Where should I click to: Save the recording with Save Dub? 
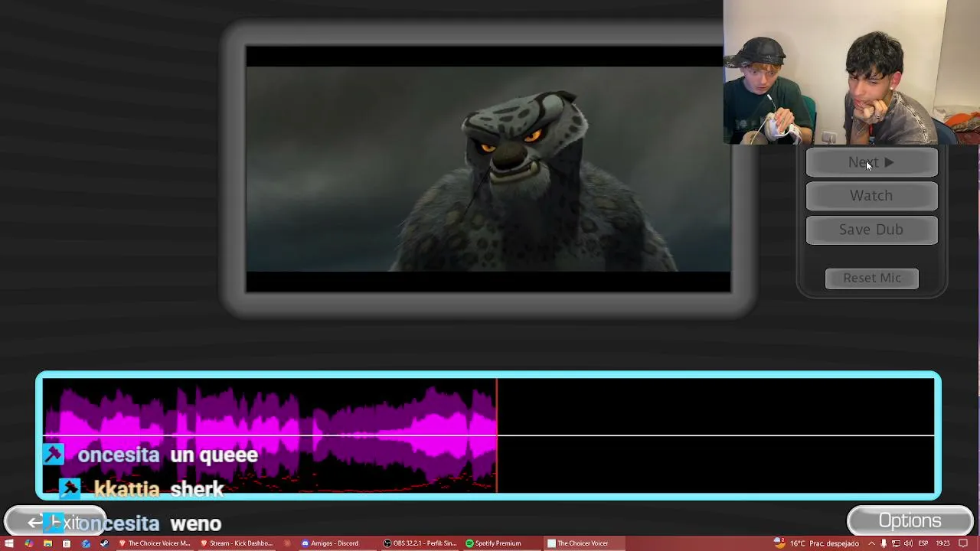tap(871, 230)
